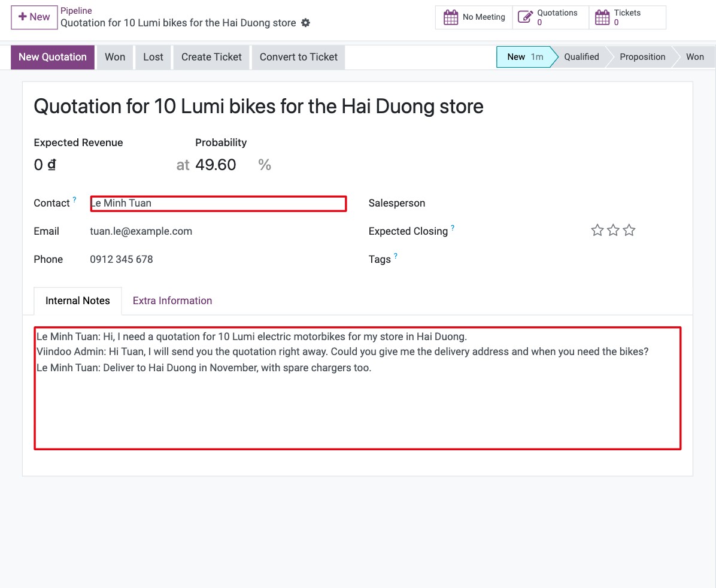Click the No Meeting calendar icon
Viewport: 716px width, 588px height.
click(x=451, y=17)
